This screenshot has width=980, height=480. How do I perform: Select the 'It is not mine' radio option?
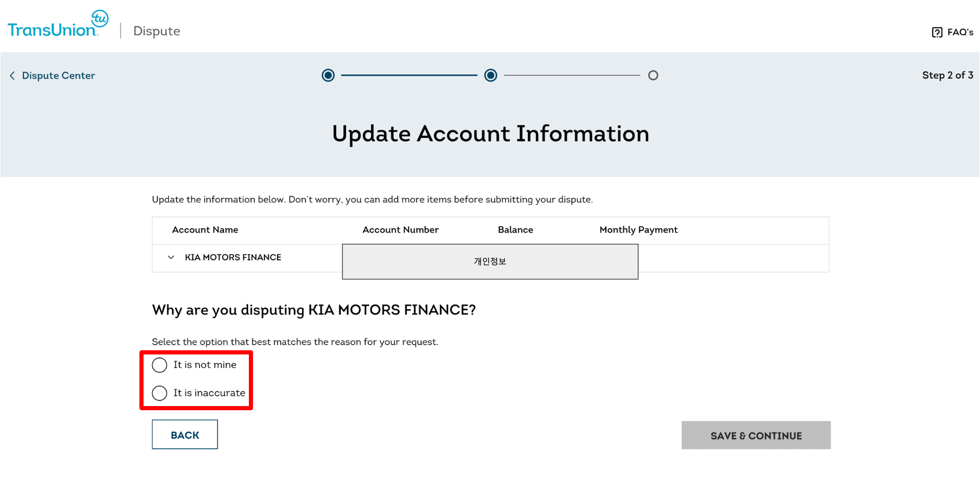pos(159,365)
